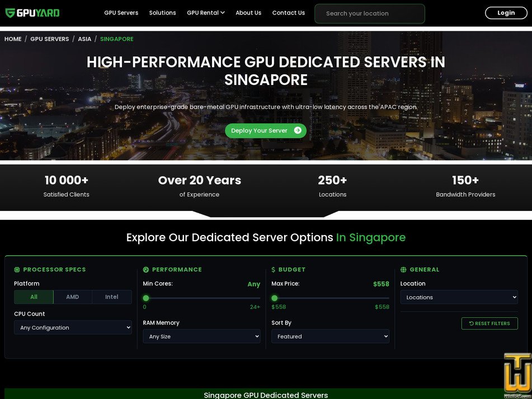Open GPU Servers in the navigation
Viewport: 532px width, 399px height.
tap(121, 13)
